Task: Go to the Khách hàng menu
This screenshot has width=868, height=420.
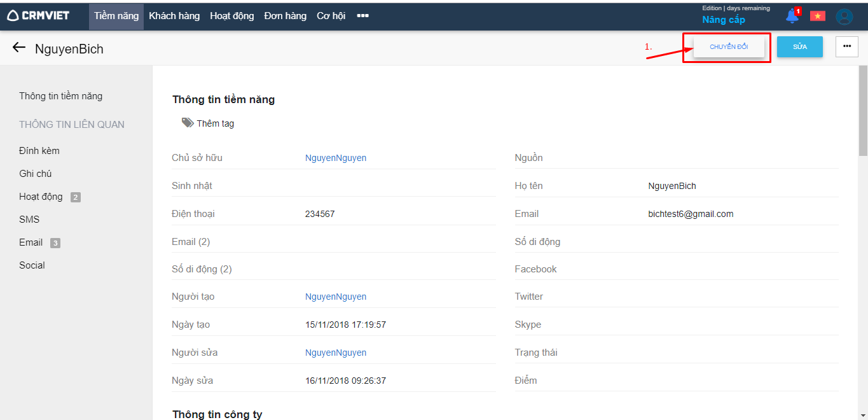Action: pyautogui.click(x=174, y=16)
